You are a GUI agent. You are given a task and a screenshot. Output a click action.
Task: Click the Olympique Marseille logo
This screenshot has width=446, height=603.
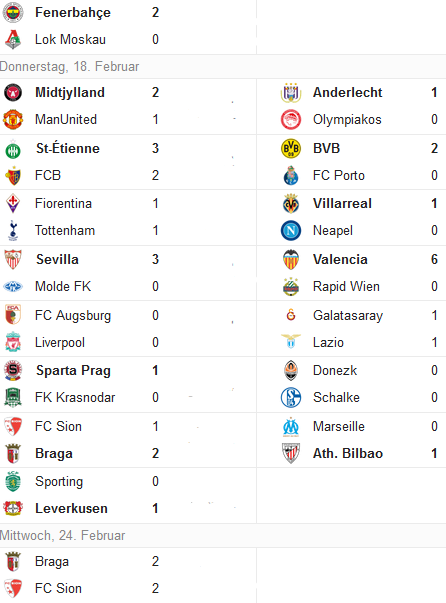291,426
